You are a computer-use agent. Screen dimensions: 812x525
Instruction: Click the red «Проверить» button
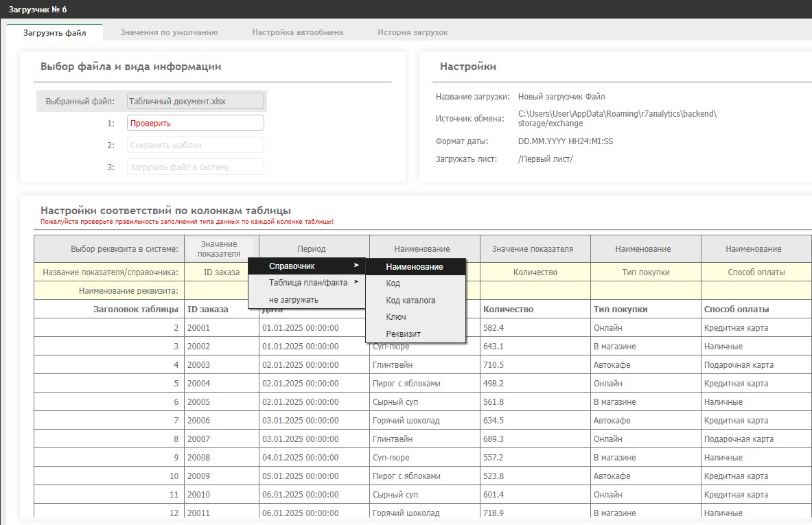tap(195, 124)
